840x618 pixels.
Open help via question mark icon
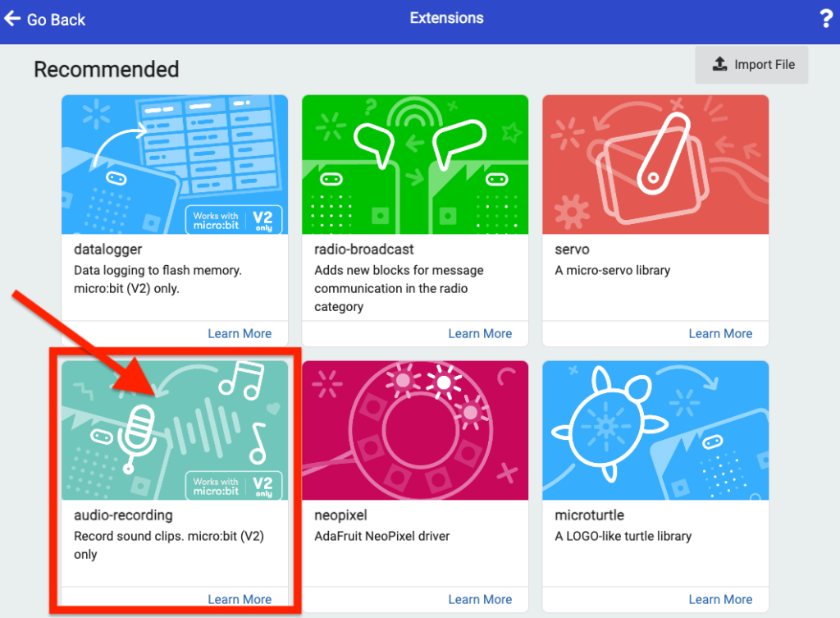[x=826, y=19]
